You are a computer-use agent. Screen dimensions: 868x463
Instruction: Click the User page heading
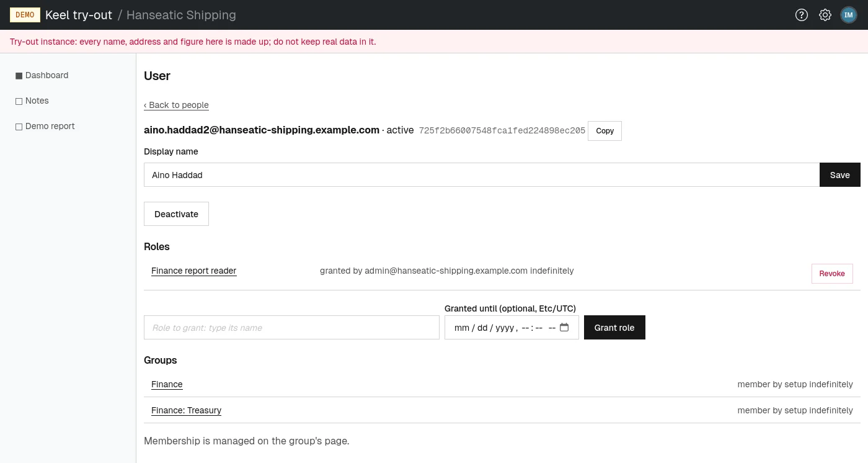157,76
